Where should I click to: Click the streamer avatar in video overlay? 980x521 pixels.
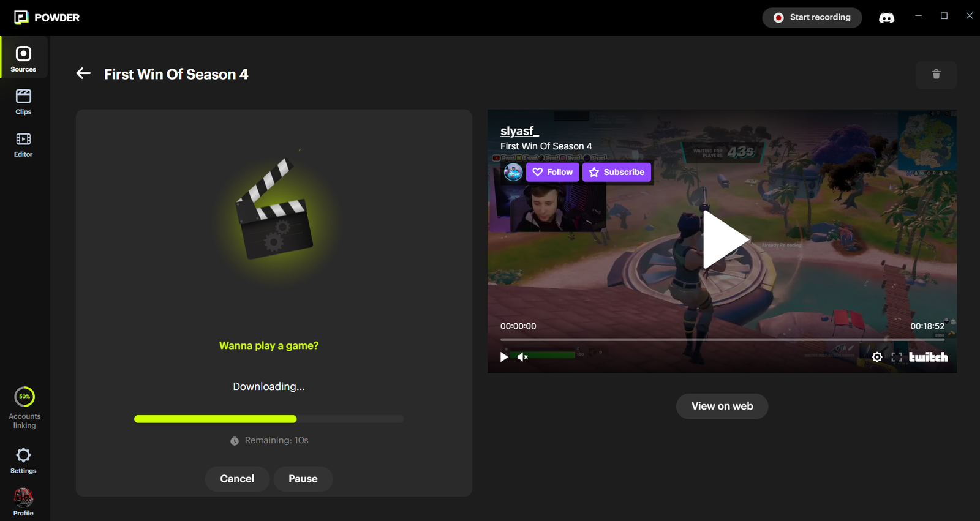point(513,172)
